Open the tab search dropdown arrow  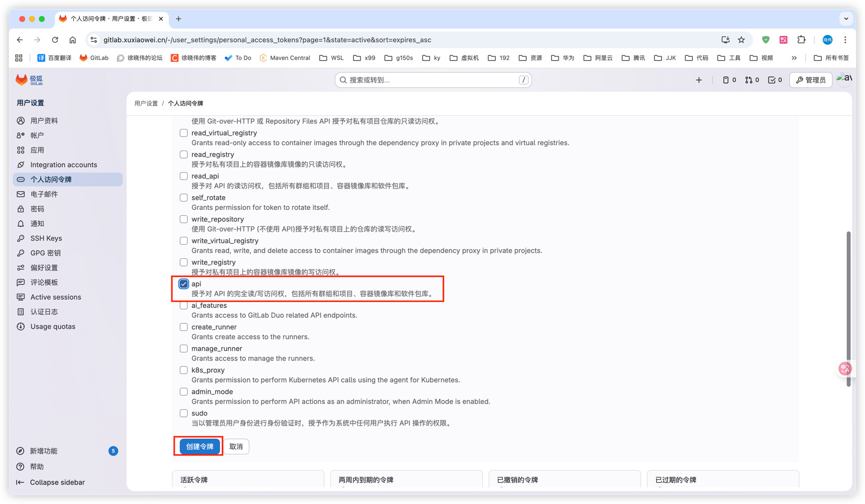846,19
